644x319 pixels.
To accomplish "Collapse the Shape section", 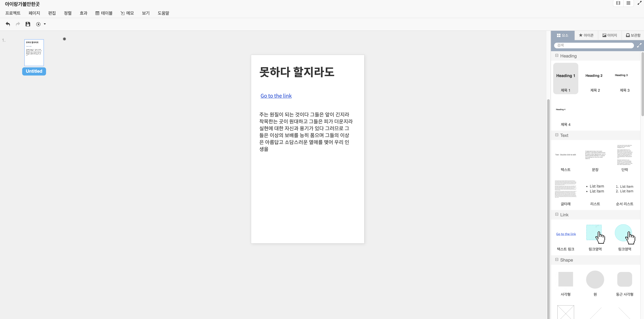I will (557, 260).
